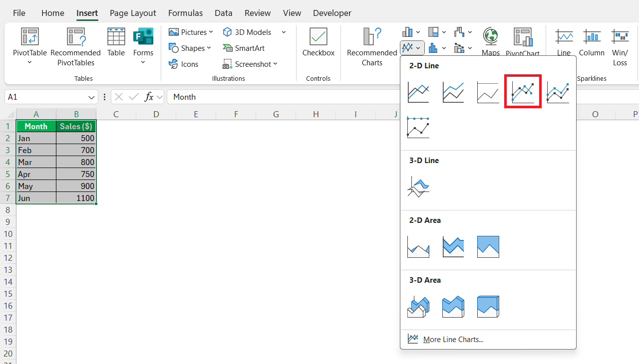The height and width of the screenshot is (364, 639).
Task: Open the View tab
Action: pos(292,13)
